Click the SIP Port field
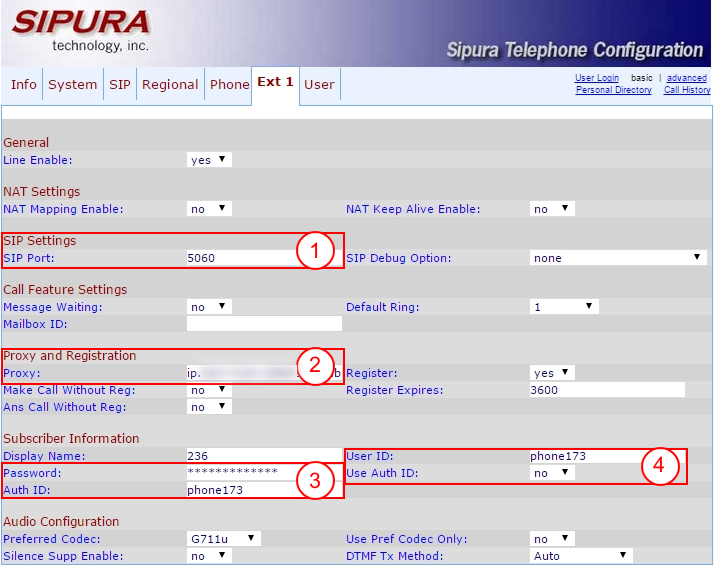 (264, 258)
